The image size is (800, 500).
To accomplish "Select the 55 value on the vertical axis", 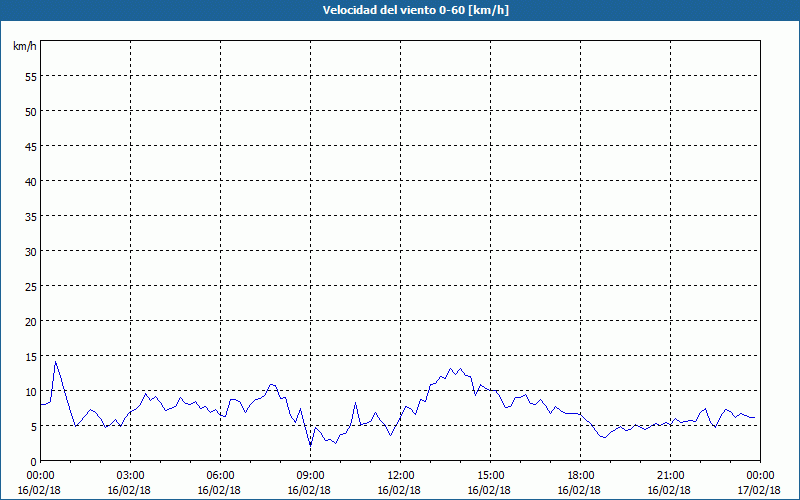I will [x=31, y=77].
